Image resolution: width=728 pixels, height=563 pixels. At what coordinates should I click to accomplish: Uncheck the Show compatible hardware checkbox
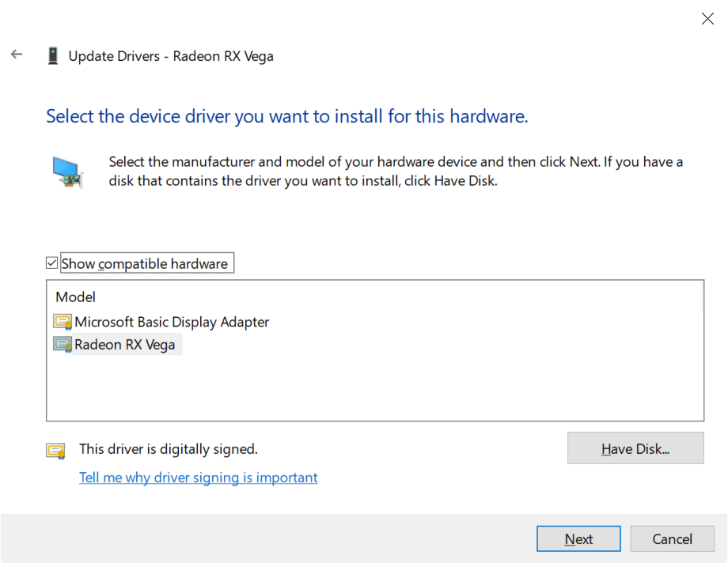52,263
